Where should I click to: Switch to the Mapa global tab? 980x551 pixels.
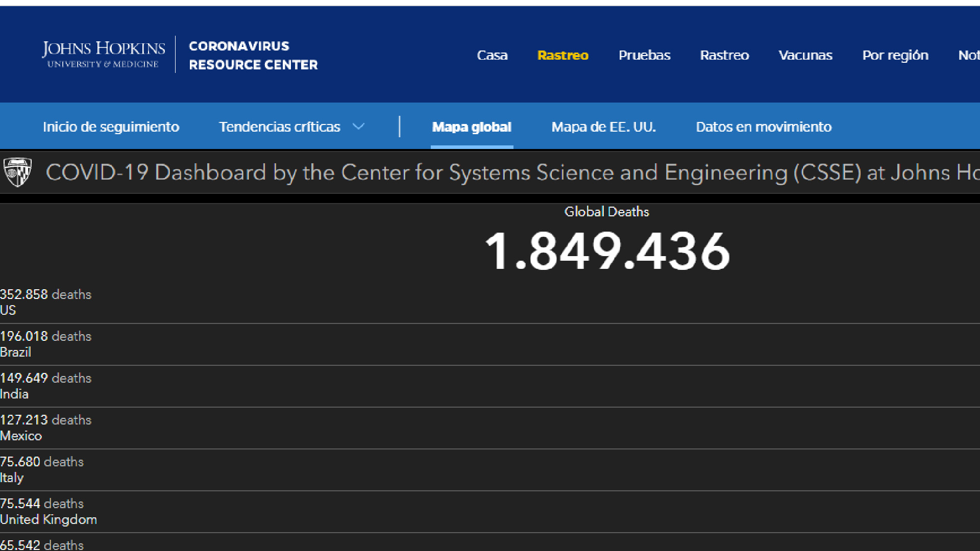click(472, 127)
